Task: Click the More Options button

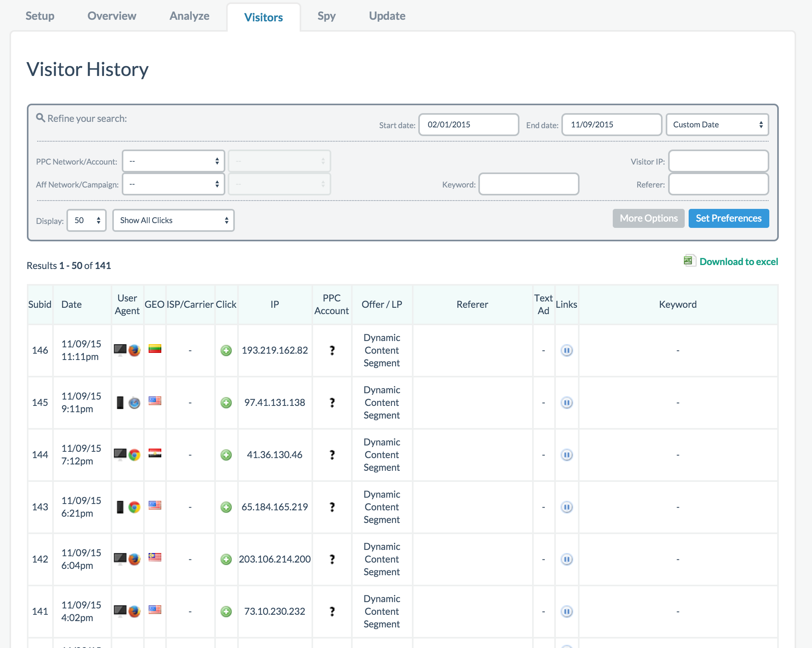Action: pos(648,218)
